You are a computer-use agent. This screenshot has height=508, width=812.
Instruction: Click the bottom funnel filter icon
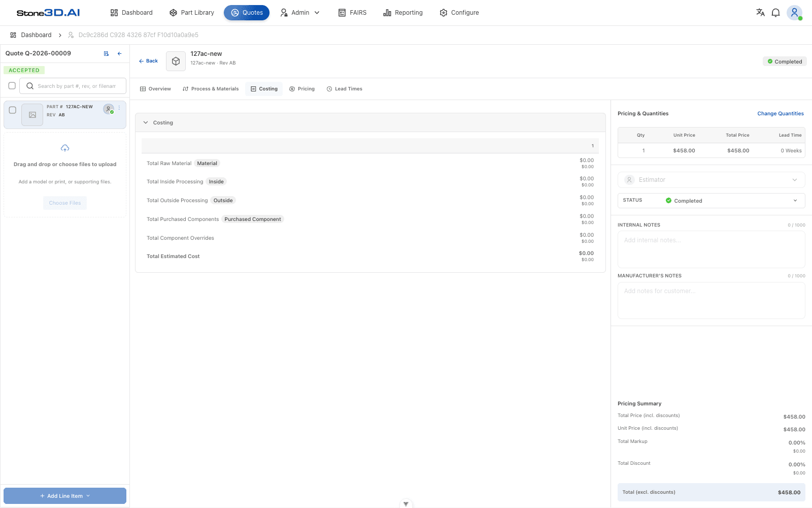point(405,504)
